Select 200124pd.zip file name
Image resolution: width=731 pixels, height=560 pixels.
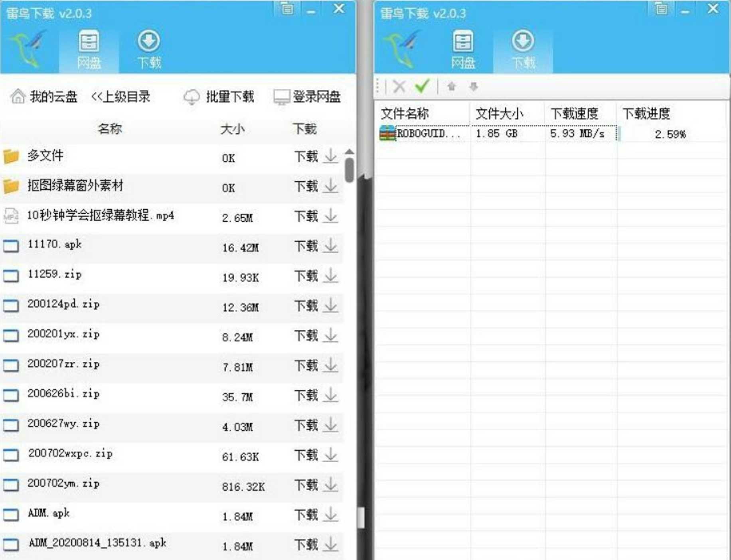point(63,304)
